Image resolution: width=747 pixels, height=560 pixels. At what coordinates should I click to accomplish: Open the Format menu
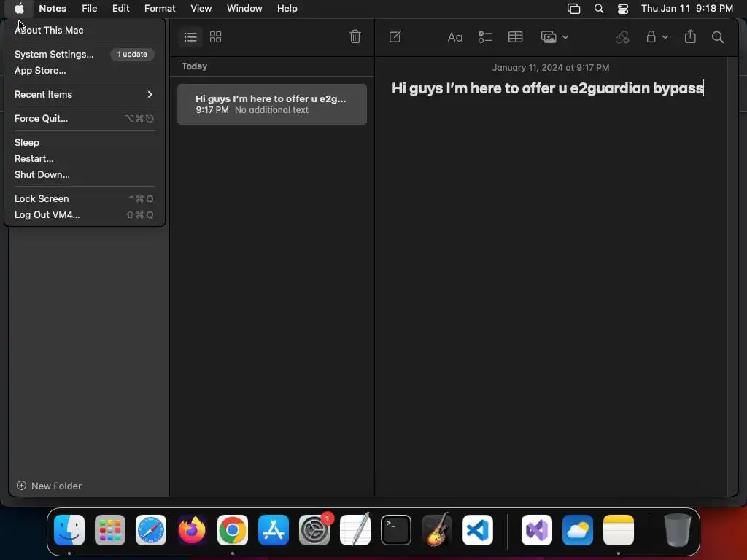pos(160,9)
